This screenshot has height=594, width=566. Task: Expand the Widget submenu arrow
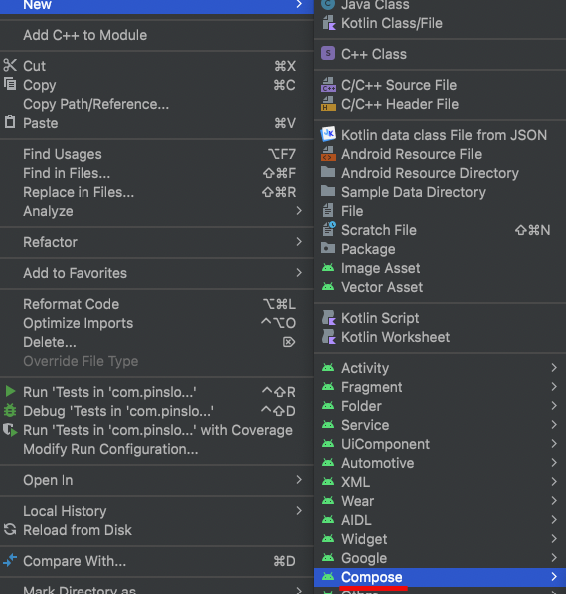[554, 538]
